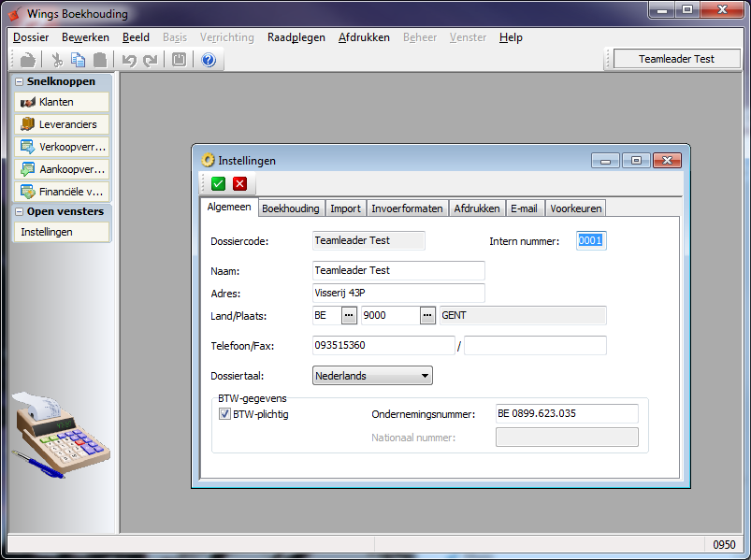Click the Teamleader Test dossier button in toolbar
751x560 pixels.
676,59
